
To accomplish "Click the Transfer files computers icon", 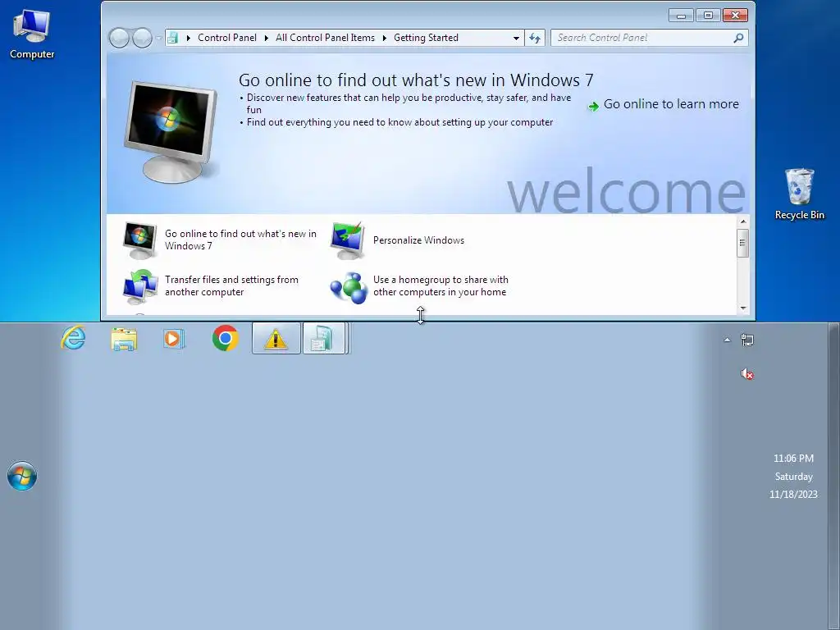I will click(140, 286).
